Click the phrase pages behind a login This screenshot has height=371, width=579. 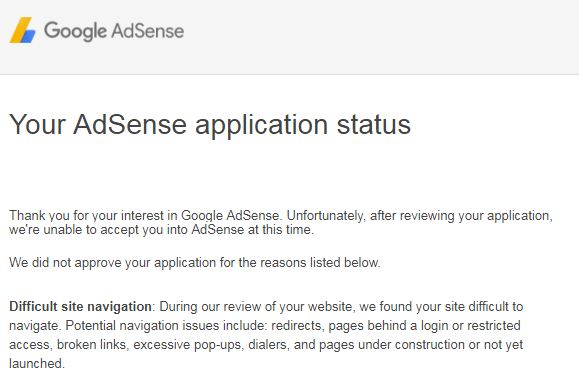pyautogui.click(x=388, y=326)
